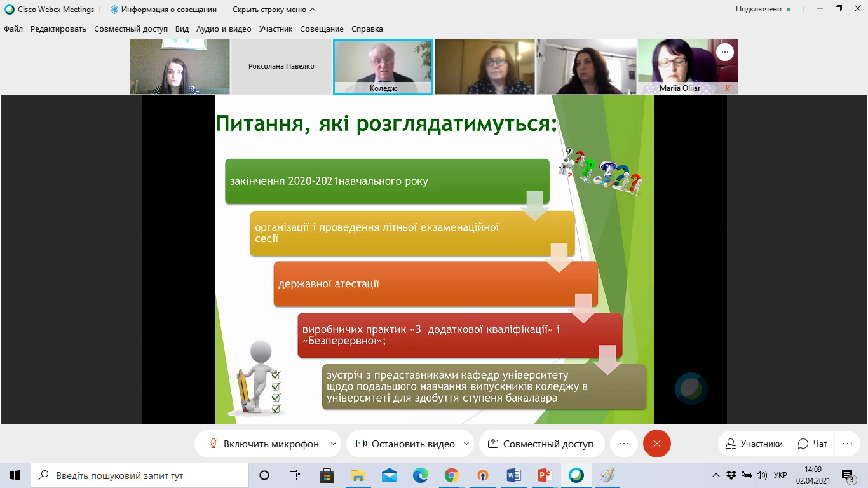Toggle the microphone with Включить микрофон
This screenshot has width=868, height=488.
[x=264, y=444]
